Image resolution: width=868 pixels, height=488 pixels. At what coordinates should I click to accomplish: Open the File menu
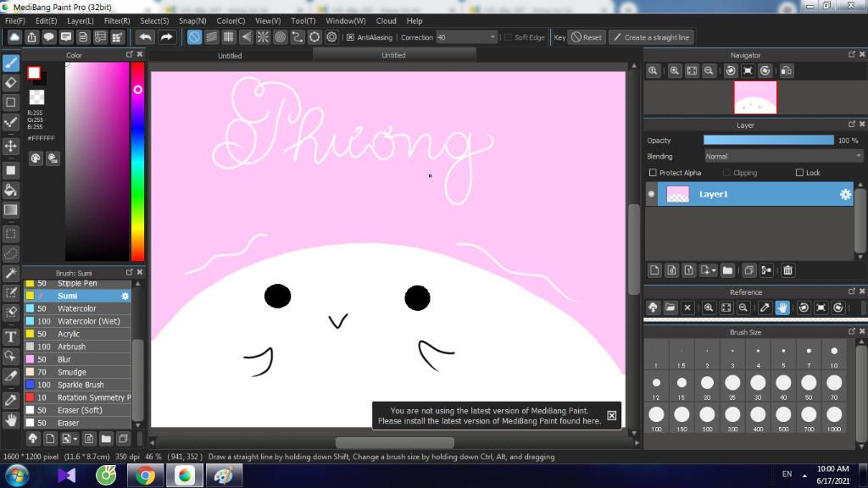[x=15, y=20]
